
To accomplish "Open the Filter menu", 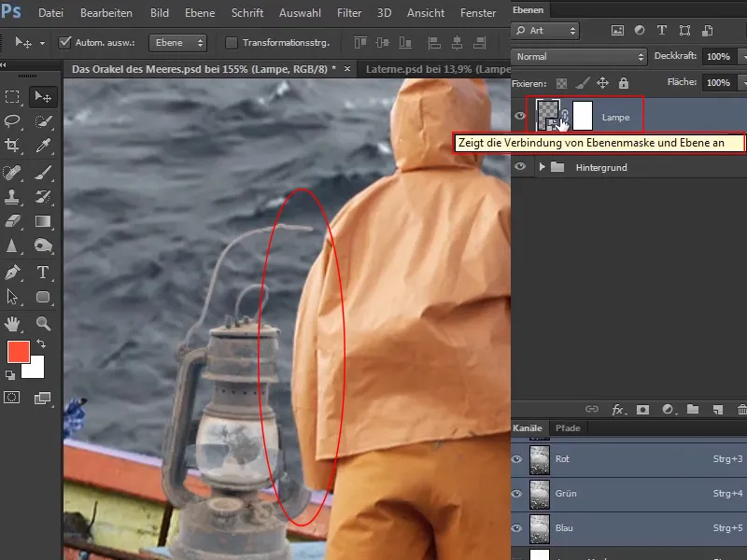I will pos(349,13).
